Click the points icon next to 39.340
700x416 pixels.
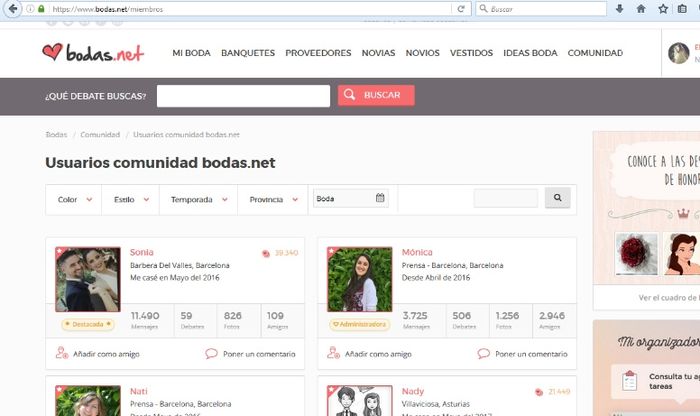[x=266, y=254]
